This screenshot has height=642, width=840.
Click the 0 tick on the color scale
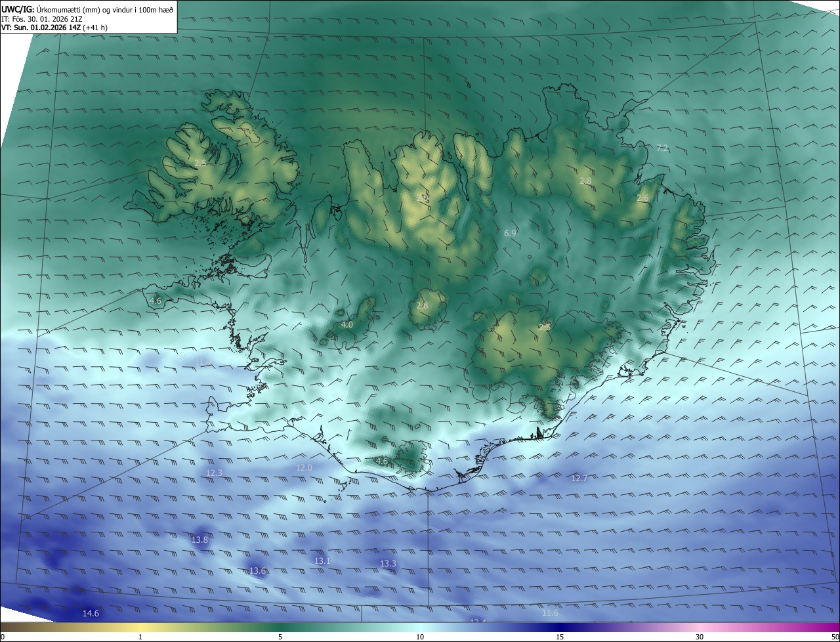3,637
